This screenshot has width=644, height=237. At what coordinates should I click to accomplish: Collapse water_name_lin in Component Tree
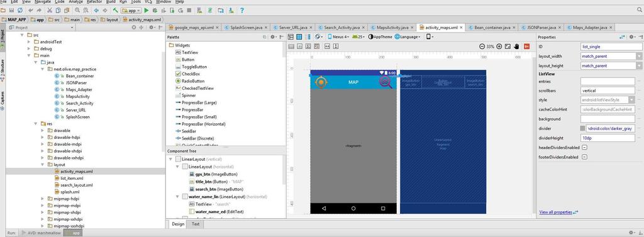(178, 197)
